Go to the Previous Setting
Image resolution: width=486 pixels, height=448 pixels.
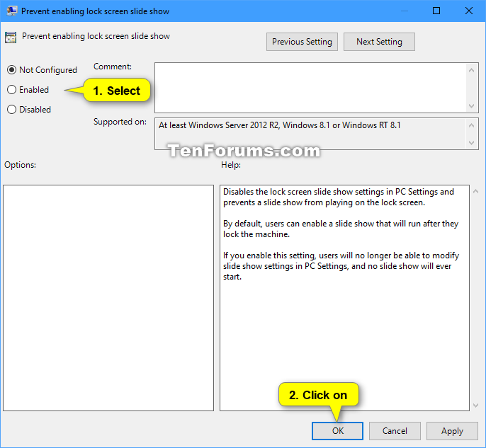coord(302,42)
